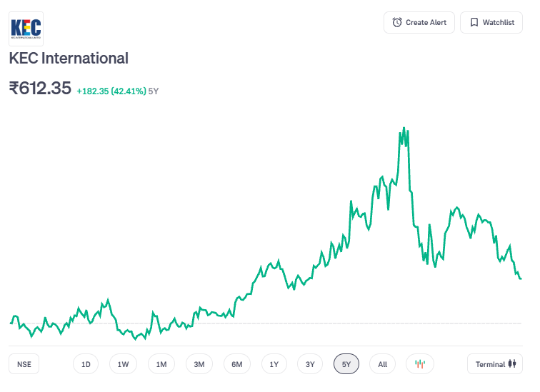Show the All time price chart
Image resolution: width=540 pixels, height=392 pixels.
(x=382, y=364)
